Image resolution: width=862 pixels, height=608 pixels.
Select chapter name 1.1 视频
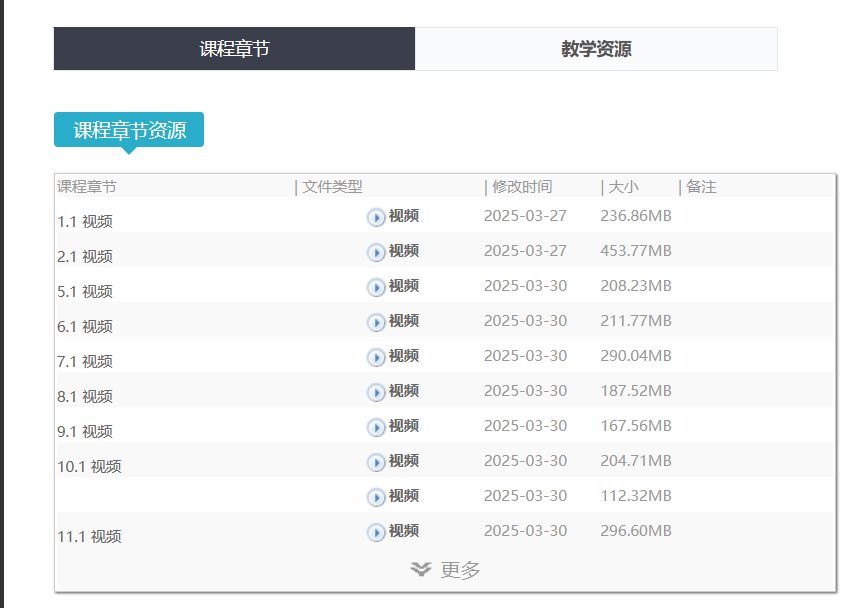click(85, 222)
